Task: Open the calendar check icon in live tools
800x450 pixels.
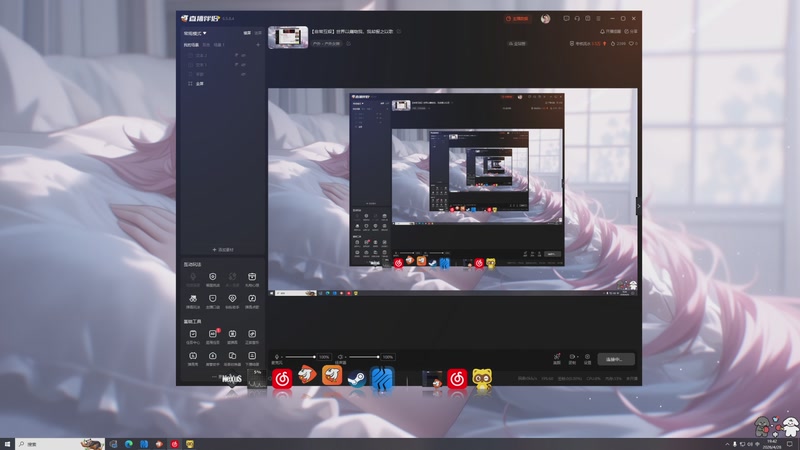Action: click(x=193, y=336)
